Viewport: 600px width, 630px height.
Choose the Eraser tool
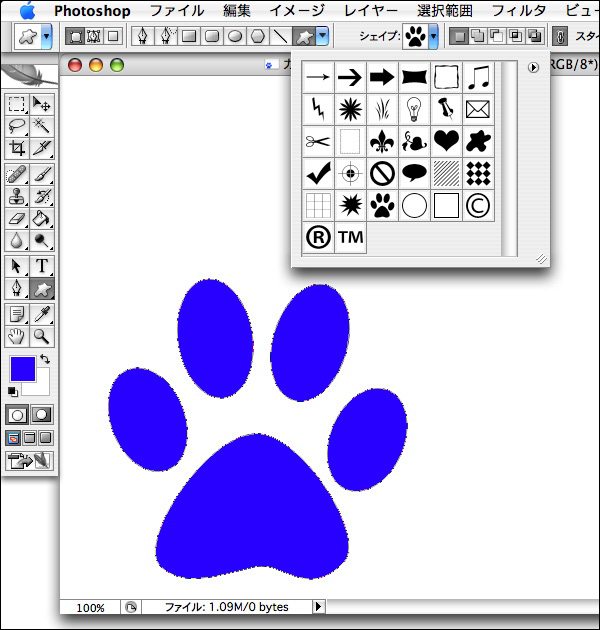tap(17, 218)
